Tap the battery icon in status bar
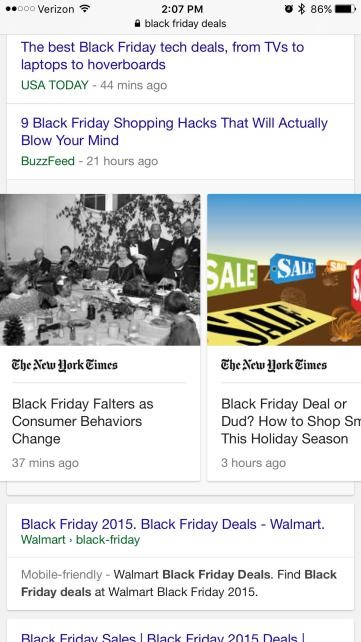Screen dimensions: 361x642 345,9
